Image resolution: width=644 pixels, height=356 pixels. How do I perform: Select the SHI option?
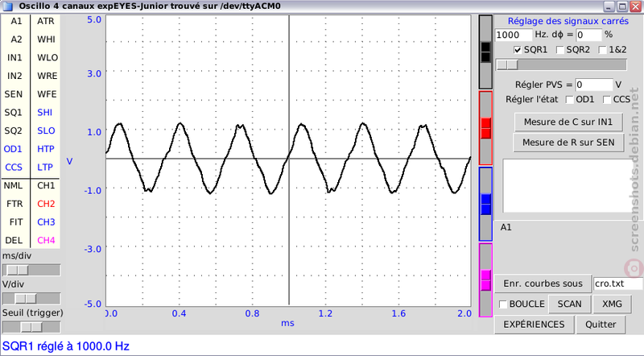click(x=45, y=113)
